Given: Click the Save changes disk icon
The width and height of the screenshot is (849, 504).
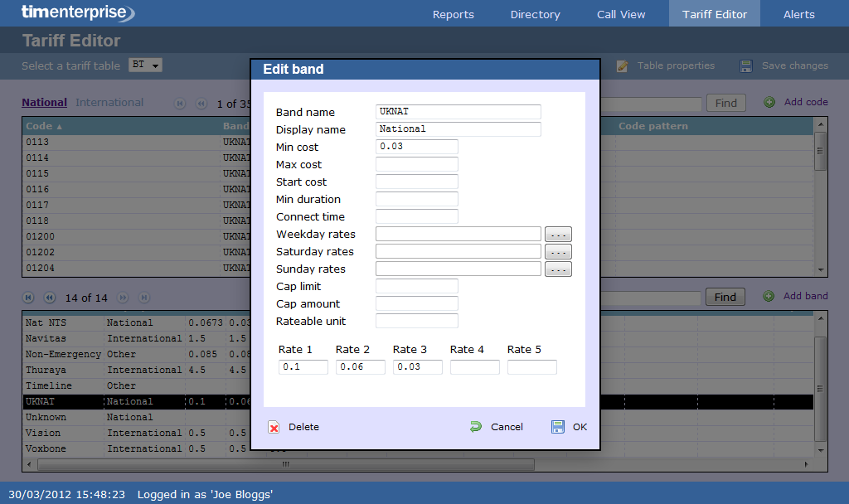Looking at the screenshot, I should point(746,66).
